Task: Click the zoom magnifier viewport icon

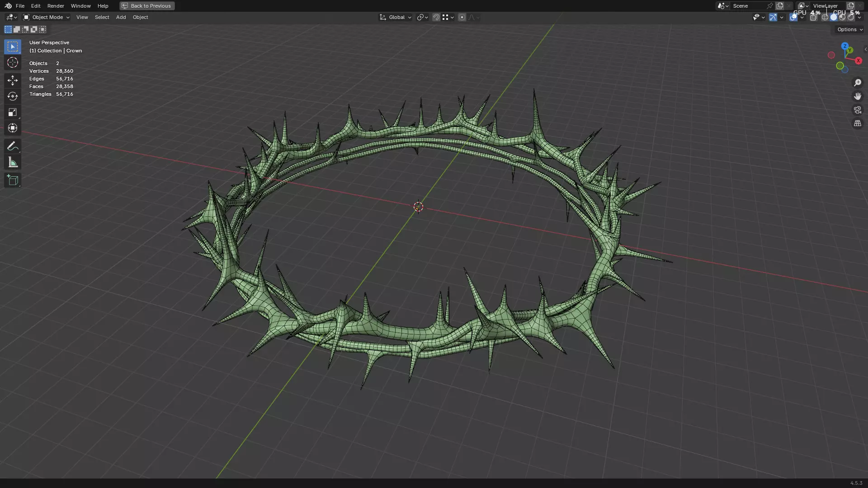Action: (858, 83)
